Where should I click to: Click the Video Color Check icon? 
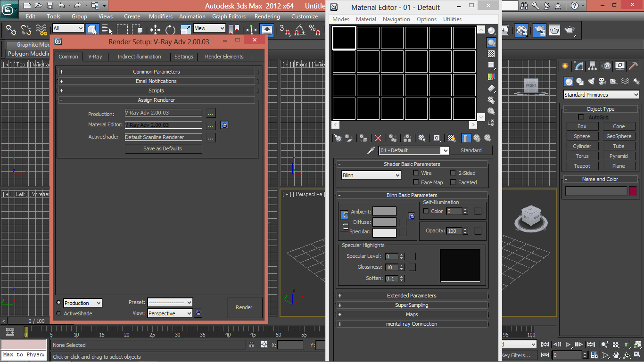(x=491, y=76)
